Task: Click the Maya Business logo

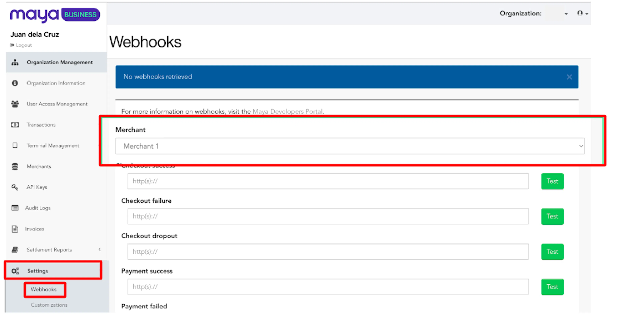Action: 55,15
